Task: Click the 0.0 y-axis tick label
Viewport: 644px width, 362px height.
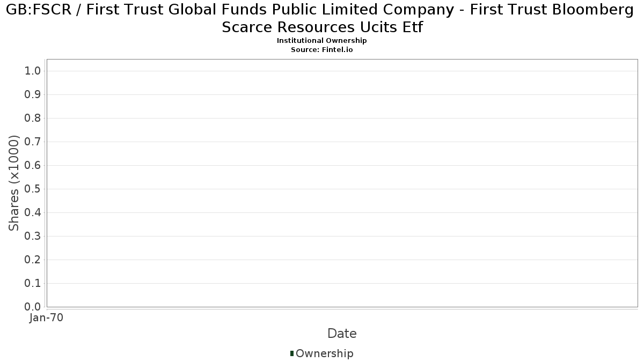Action: pyautogui.click(x=33, y=307)
